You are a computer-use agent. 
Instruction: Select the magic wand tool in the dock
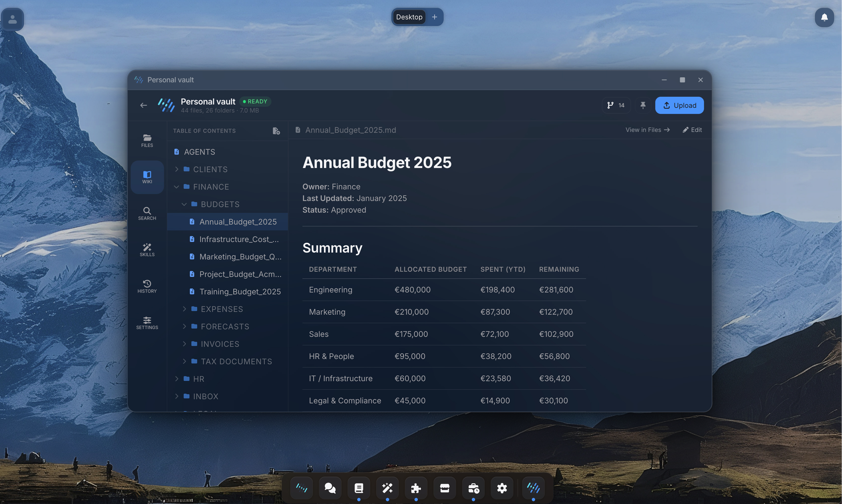[387, 488]
